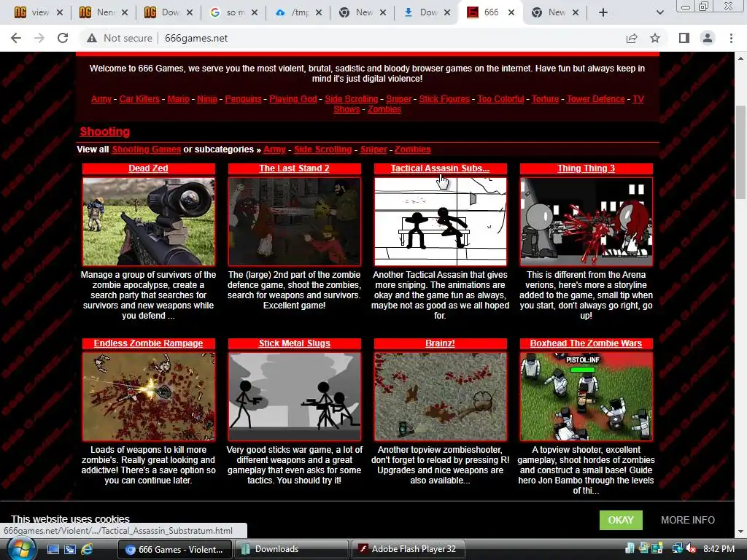
Task: Open The Last Stand 2 title link
Action: coord(294,168)
